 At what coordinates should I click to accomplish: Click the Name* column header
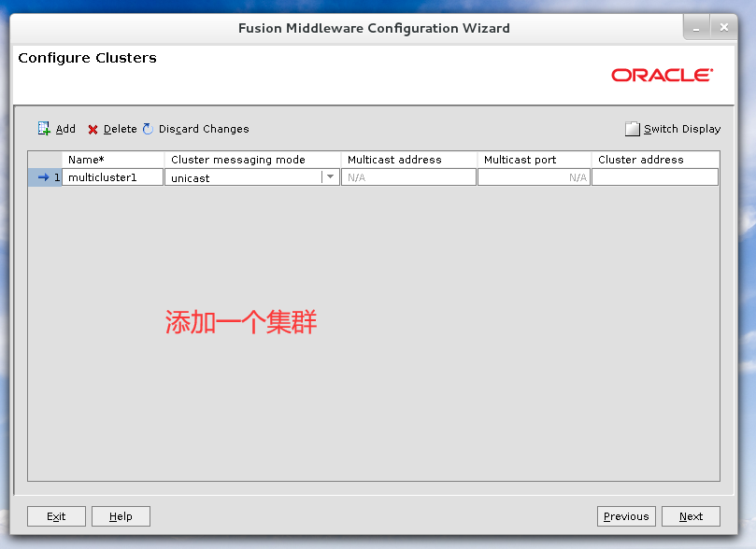point(113,160)
